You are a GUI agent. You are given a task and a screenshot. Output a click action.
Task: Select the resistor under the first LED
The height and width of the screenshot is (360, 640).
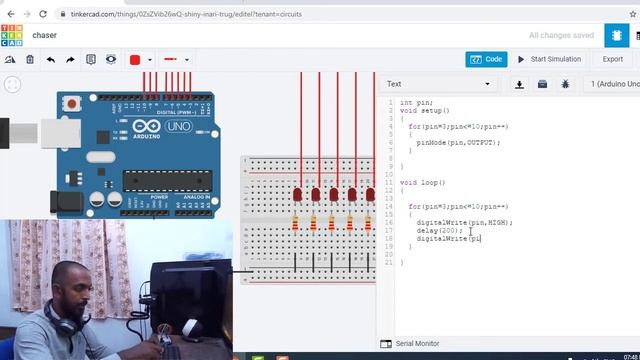(x=295, y=224)
